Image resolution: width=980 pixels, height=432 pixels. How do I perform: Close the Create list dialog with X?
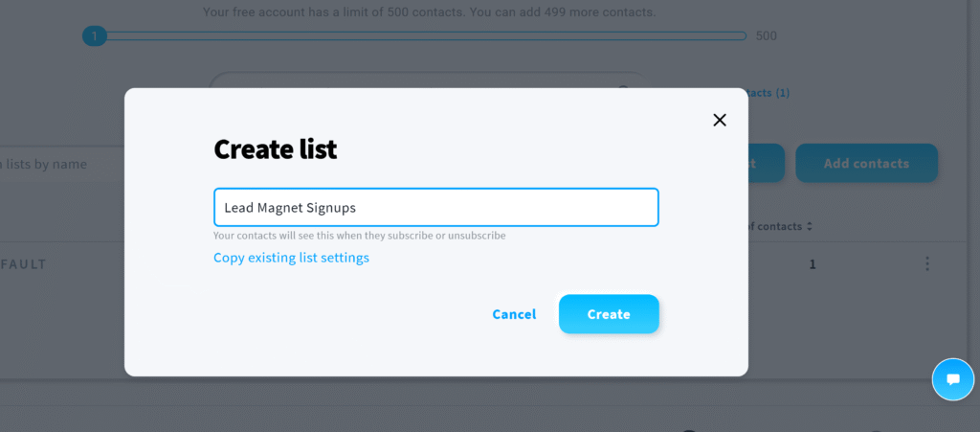coord(720,120)
